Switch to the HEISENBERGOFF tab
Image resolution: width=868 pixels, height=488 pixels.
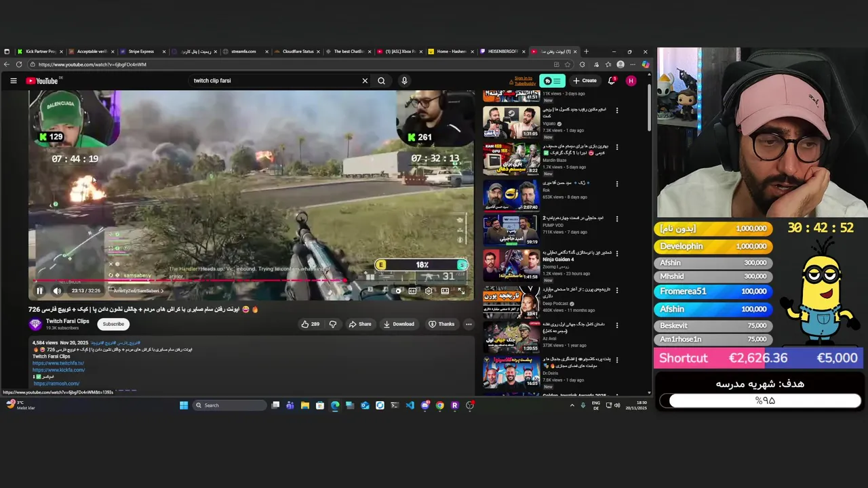coord(502,52)
